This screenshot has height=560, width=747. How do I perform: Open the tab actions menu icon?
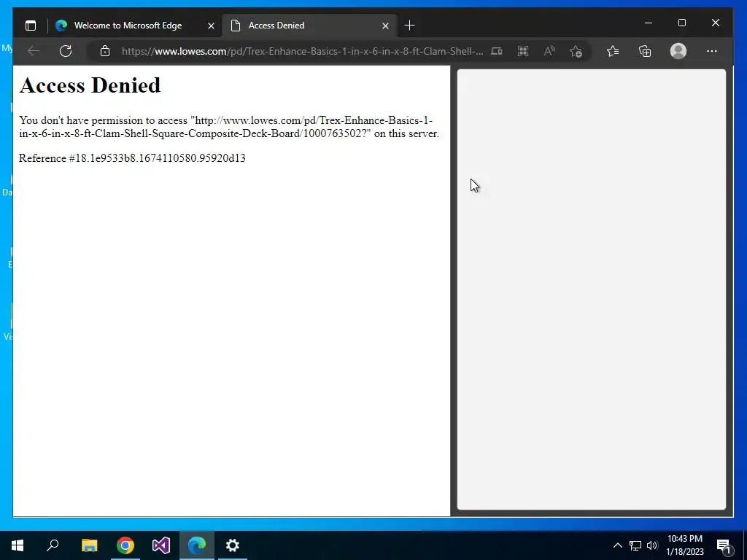pyautogui.click(x=31, y=26)
